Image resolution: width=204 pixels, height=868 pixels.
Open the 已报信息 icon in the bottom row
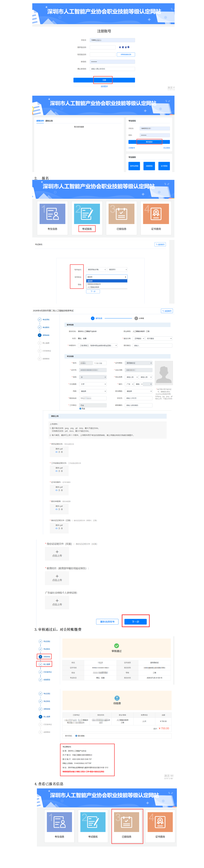point(126,822)
